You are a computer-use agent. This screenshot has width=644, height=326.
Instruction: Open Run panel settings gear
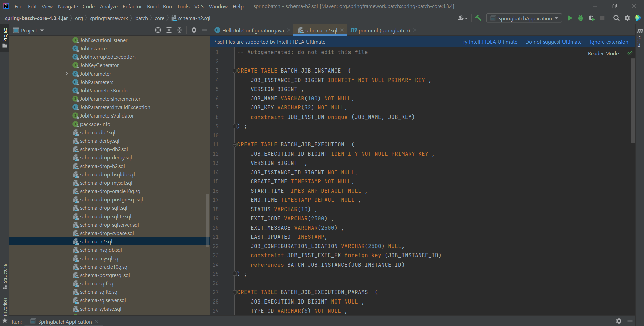(x=619, y=321)
